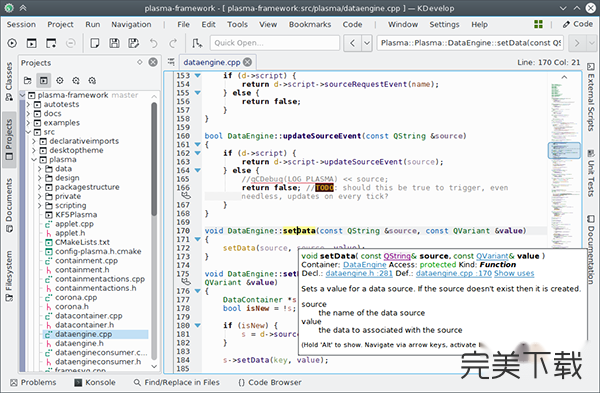Expand the packagestructure folder
This screenshot has height=393, width=600.
click(40, 187)
